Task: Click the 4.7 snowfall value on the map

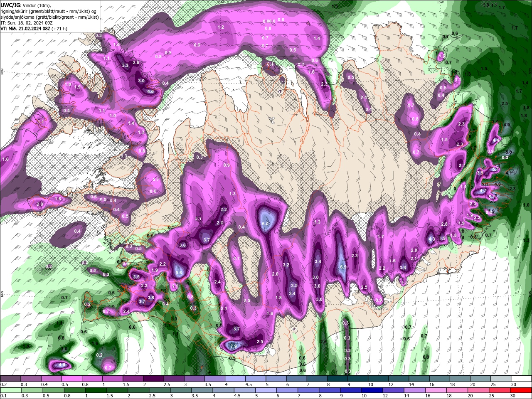Action: (x=483, y=190)
